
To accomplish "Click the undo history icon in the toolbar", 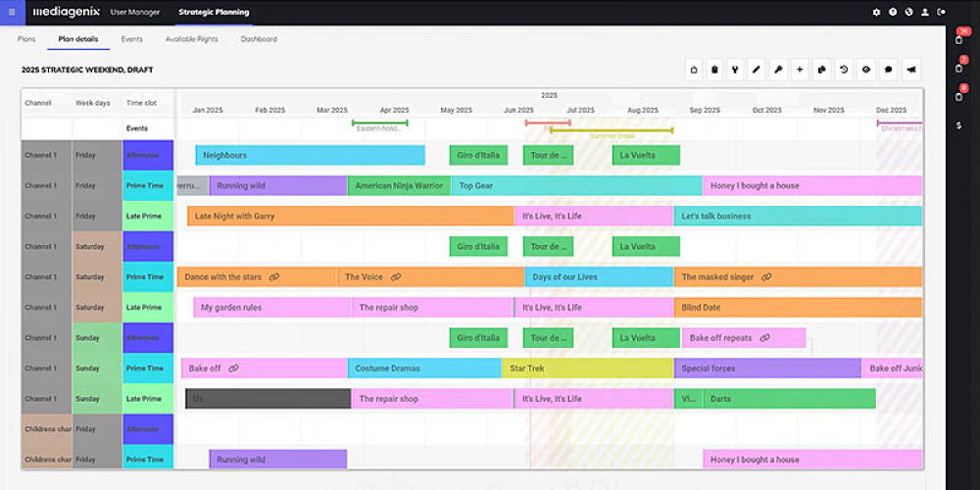I will click(x=845, y=70).
